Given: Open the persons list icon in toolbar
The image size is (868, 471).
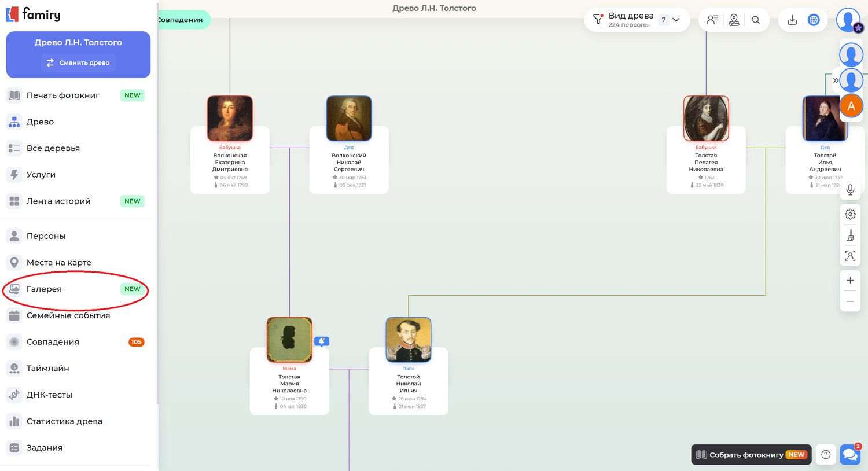Looking at the screenshot, I should pyautogui.click(x=712, y=20).
